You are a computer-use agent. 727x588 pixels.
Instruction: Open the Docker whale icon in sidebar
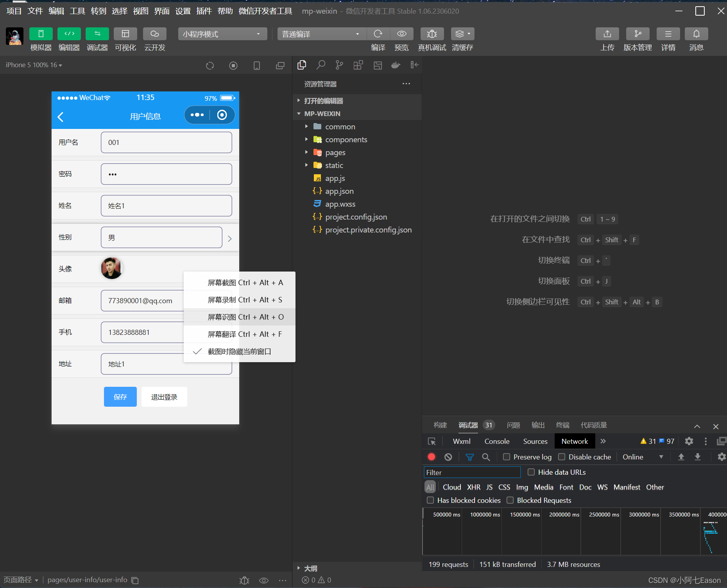[396, 65]
